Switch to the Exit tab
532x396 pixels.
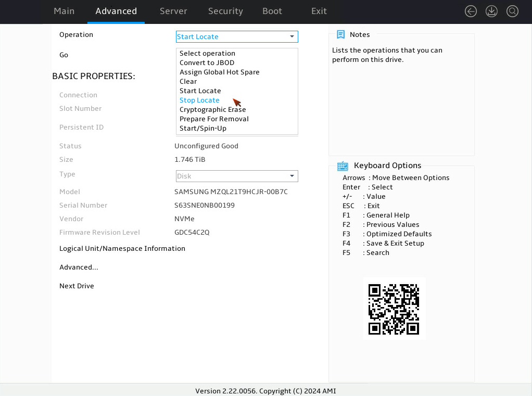[x=319, y=11]
